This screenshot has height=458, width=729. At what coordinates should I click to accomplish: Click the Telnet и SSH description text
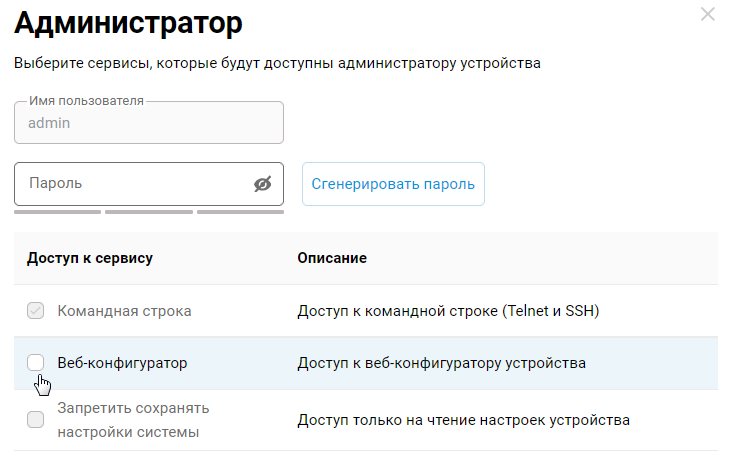(x=448, y=311)
